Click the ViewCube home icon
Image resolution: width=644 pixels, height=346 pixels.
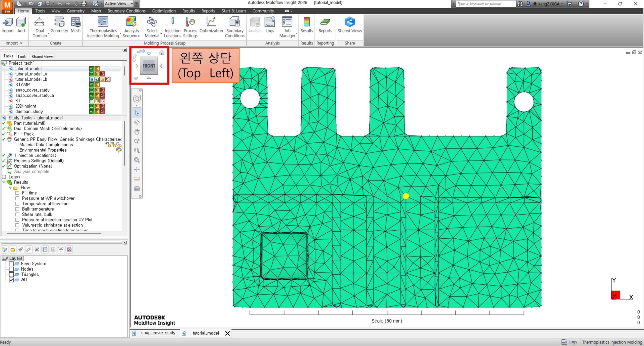(x=162, y=53)
